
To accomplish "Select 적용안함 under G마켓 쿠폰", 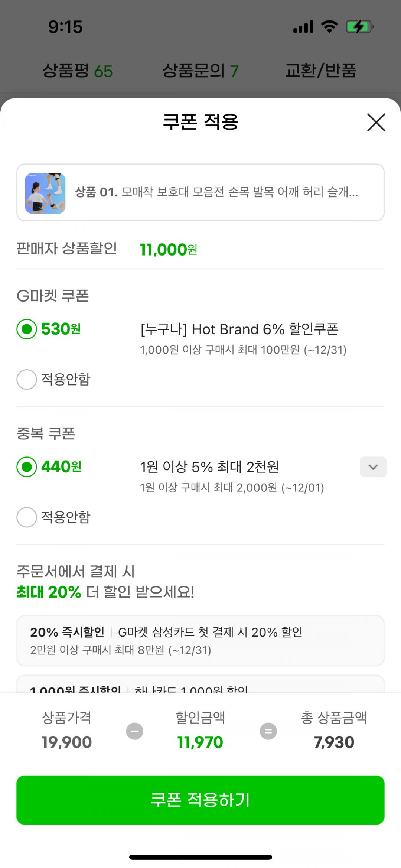I will tap(27, 379).
